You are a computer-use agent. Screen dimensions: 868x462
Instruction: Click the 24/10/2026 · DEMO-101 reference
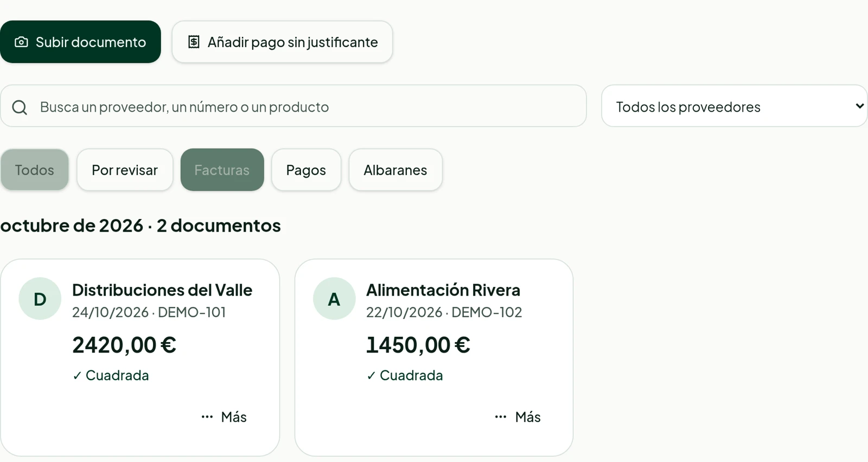point(149,312)
